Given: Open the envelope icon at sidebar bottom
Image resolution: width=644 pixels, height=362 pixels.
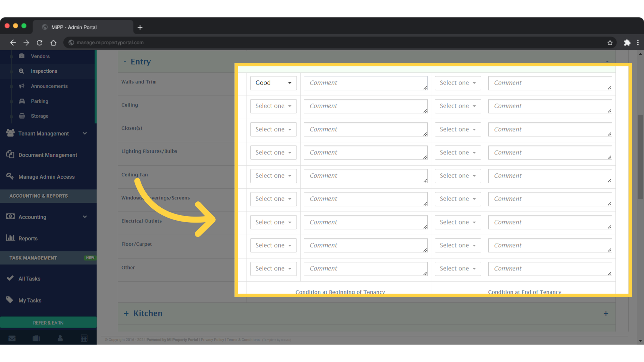Looking at the screenshot, I should click(12, 338).
